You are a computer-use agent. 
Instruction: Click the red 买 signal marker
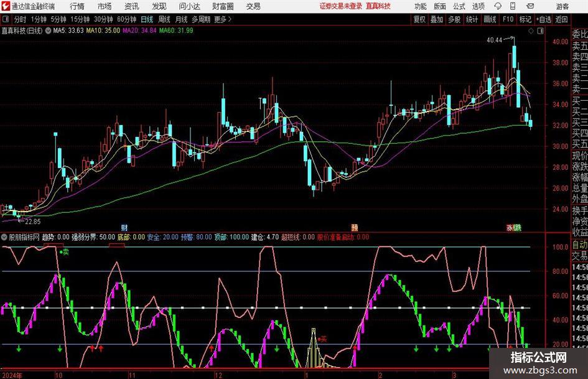[322, 339]
